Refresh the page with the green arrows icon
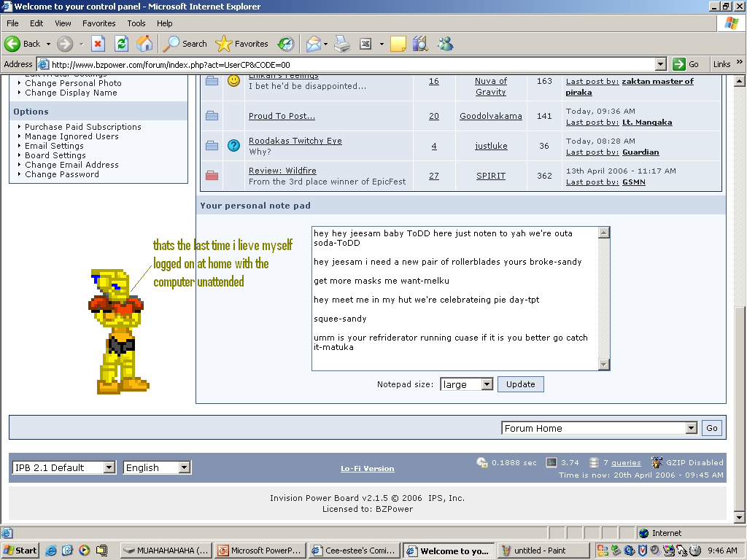The image size is (747, 560). click(122, 44)
